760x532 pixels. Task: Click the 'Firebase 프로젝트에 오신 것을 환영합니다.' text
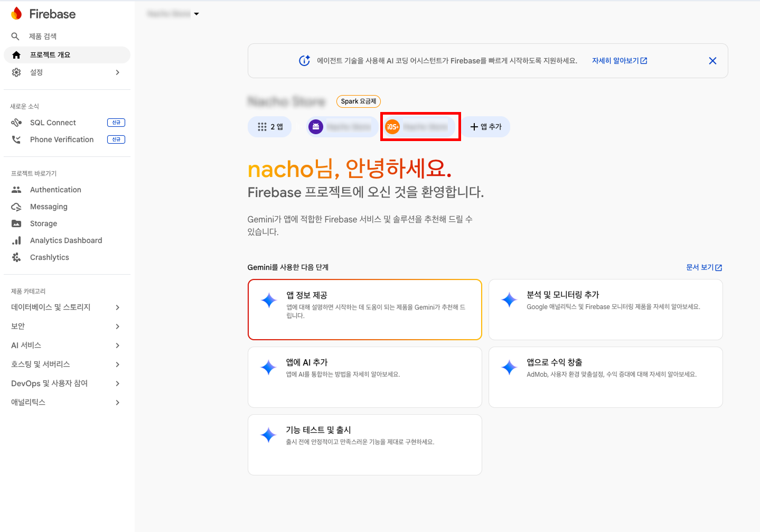pyautogui.click(x=365, y=192)
